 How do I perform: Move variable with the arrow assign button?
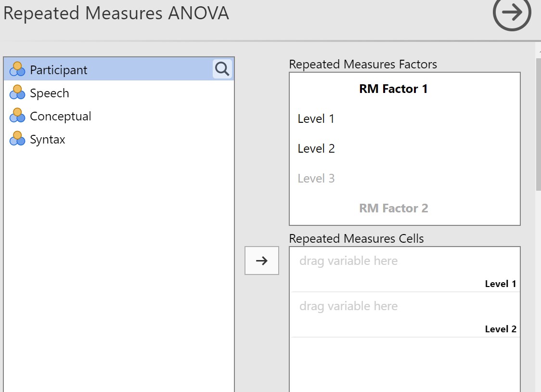(261, 261)
